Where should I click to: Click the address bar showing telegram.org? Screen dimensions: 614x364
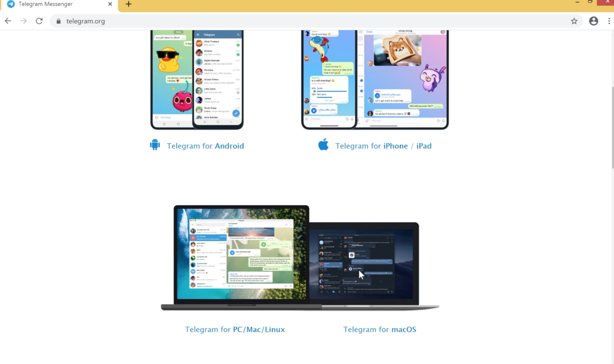(85, 21)
